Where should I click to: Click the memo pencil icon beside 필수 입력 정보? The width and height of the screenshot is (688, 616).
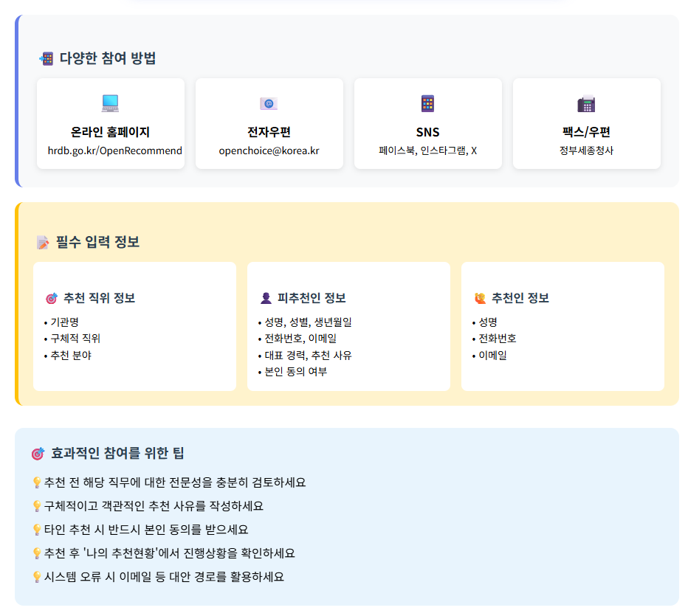click(x=43, y=242)
